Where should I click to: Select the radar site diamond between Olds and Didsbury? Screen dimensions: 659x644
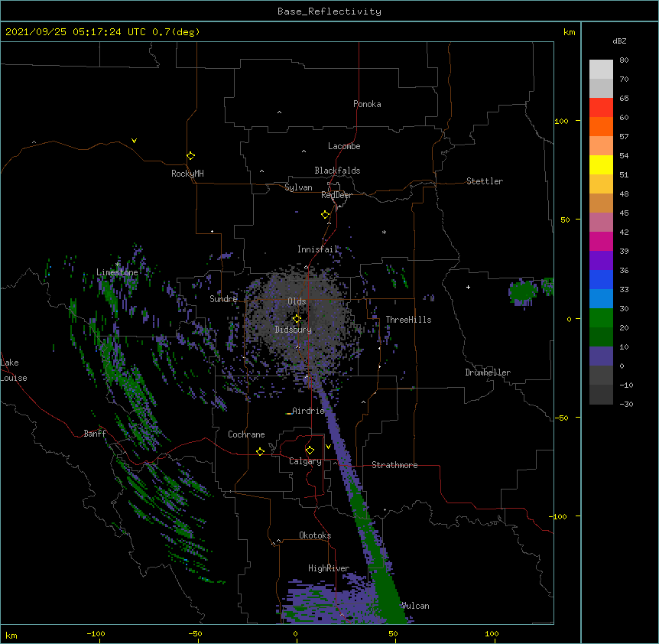[x=297, y=319]
